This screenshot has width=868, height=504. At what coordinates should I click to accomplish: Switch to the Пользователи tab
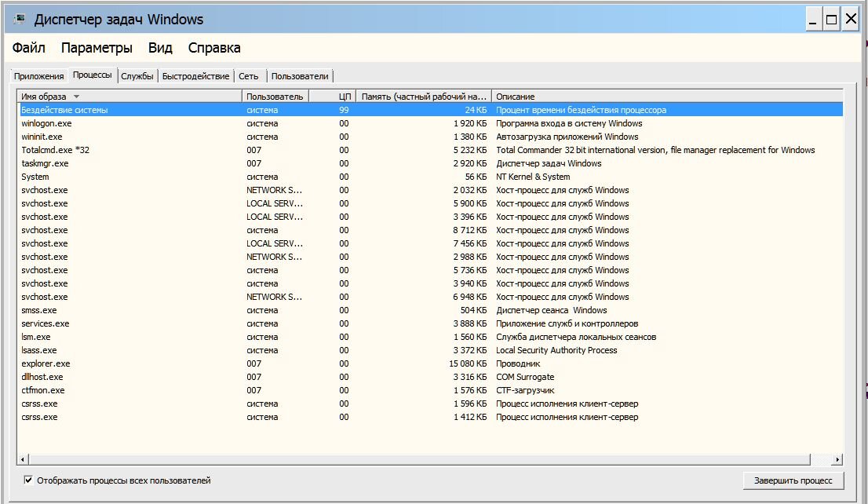coord(300,76)
